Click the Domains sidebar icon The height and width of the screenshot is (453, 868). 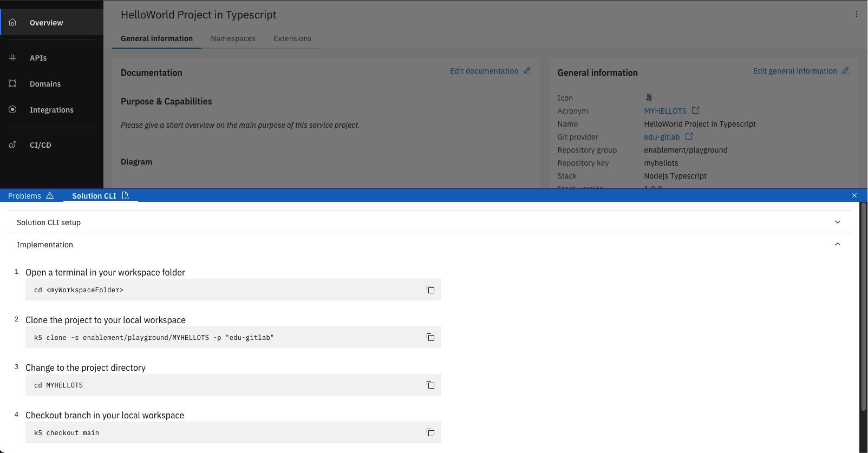[x=12, y=83]
